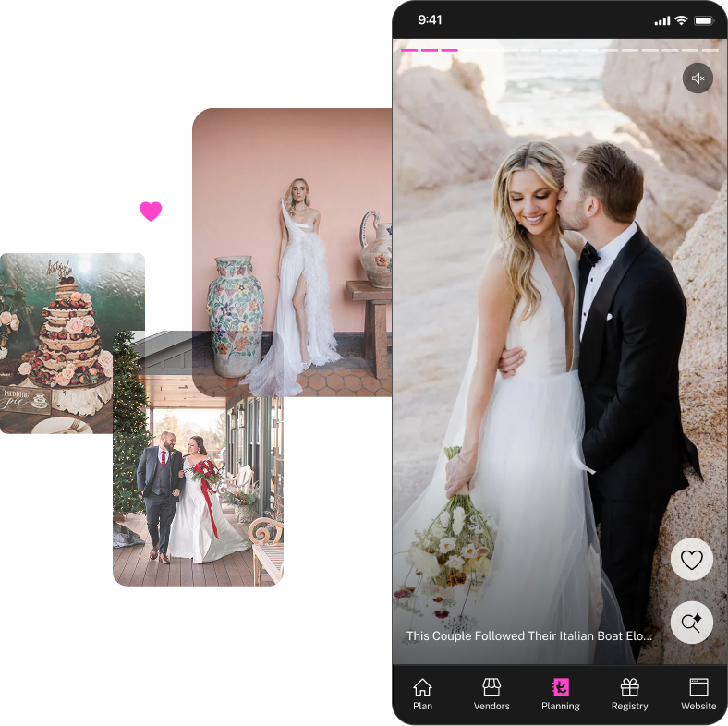The height and width of the screenshot is (726, 728).
Task: Toggle the mute sound button
Action: [698, 79]
